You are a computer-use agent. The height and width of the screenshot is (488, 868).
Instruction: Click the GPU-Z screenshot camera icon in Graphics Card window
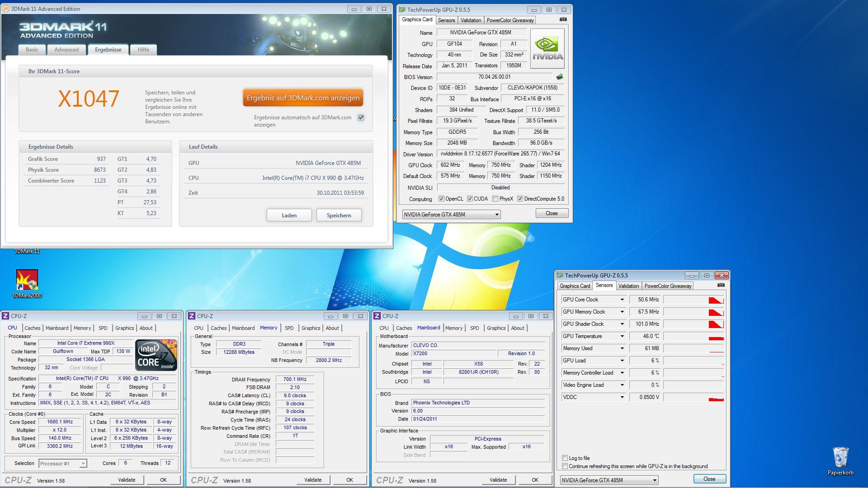(563, 19)
